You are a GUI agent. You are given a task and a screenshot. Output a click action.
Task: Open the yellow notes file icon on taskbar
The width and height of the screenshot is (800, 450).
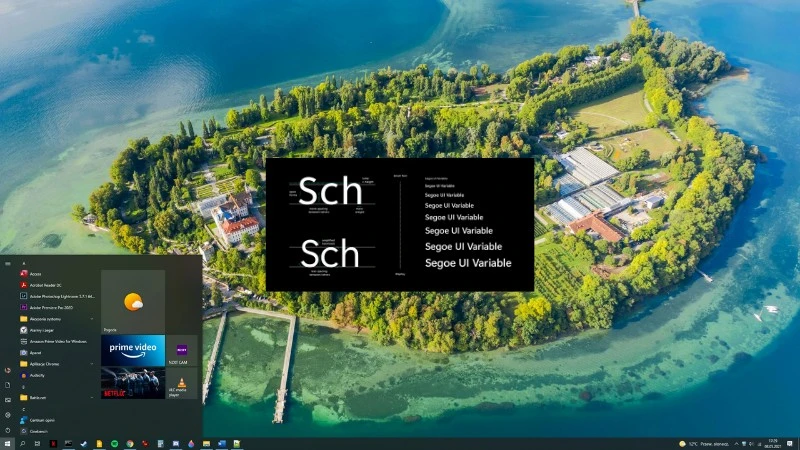pyautogui.click(x=99, y=444)
